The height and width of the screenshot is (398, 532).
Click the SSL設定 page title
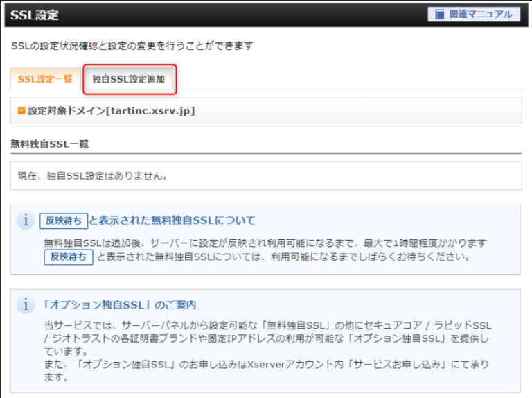pyautogui.click(x=34, y=15)
